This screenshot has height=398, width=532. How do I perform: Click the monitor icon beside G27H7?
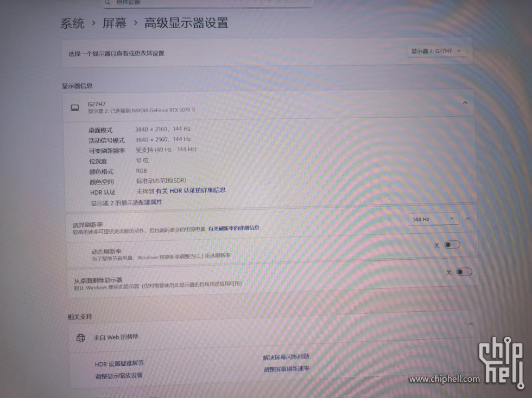tap(75, 106)
